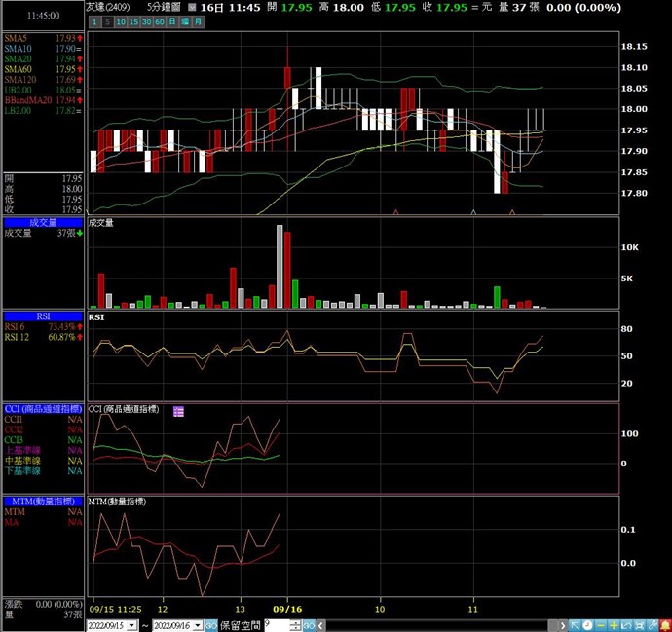This screenshot has height=632, width=672.
Task: Focus the 保留空間 value input field
Action: point(277,625)
